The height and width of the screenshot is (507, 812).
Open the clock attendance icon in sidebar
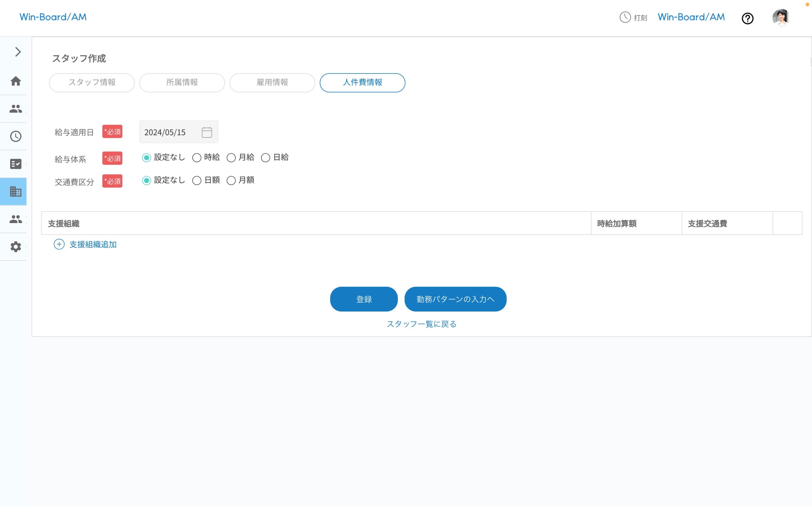(16, 137)
